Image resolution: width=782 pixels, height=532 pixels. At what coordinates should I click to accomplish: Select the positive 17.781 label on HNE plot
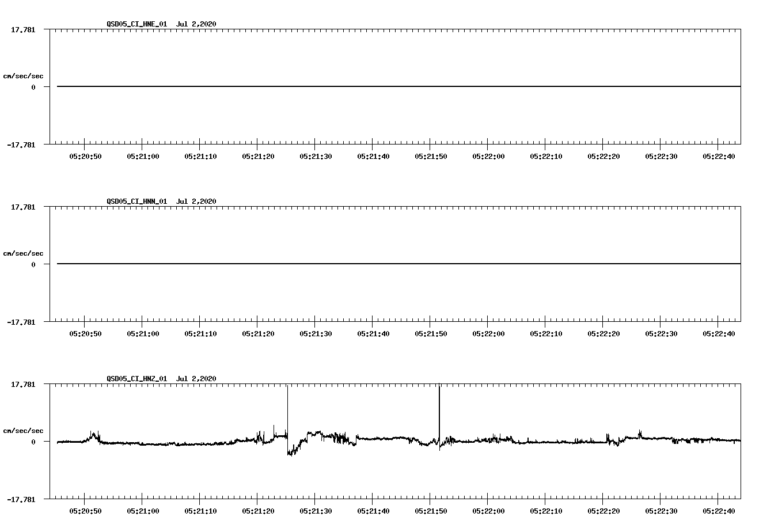coord(23,29)
